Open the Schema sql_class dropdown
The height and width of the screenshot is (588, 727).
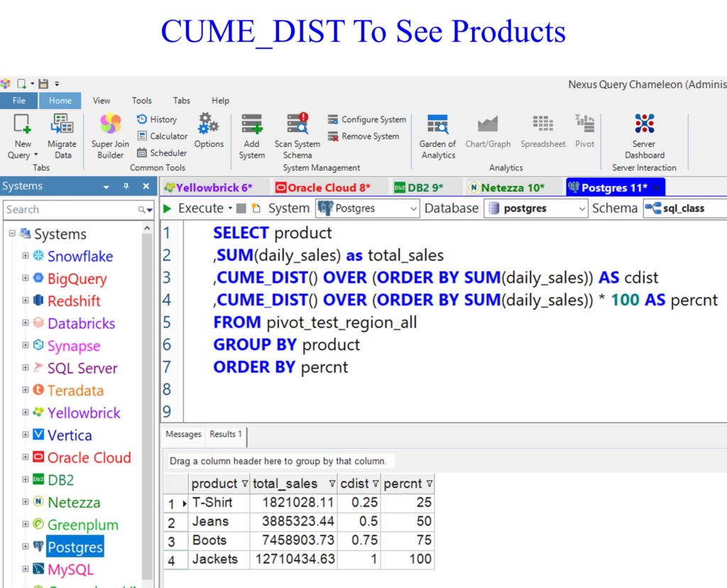click(x=685, y=209)
